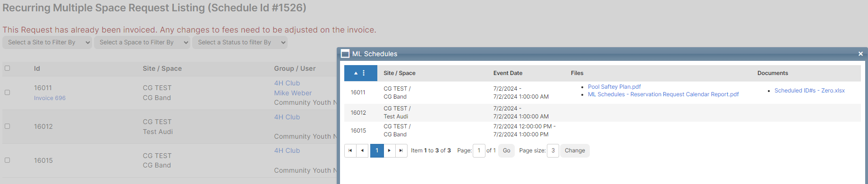868x184 pixels.
Task: Open the Pool Saftey Plan.pdf file
Action: tap(614, 87)
